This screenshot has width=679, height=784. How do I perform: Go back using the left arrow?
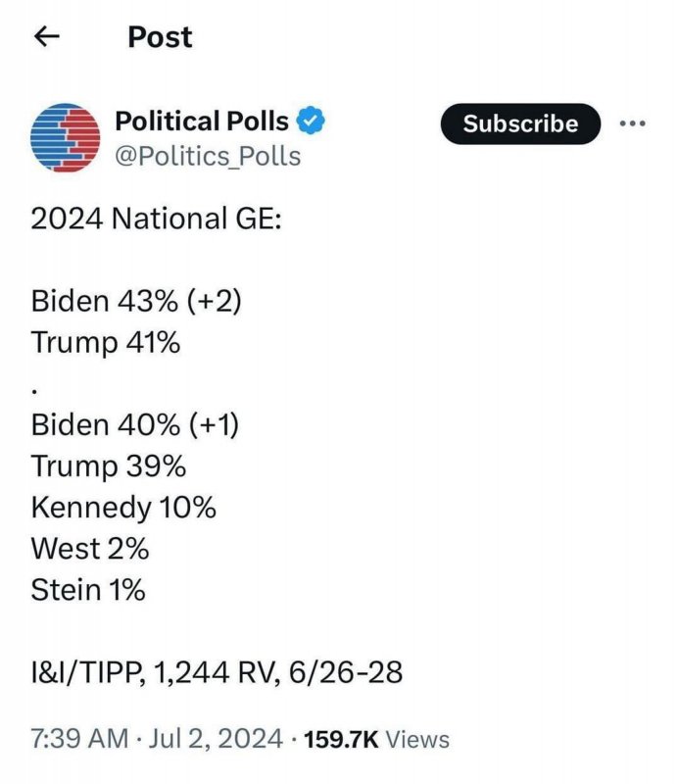coord(47,38)
